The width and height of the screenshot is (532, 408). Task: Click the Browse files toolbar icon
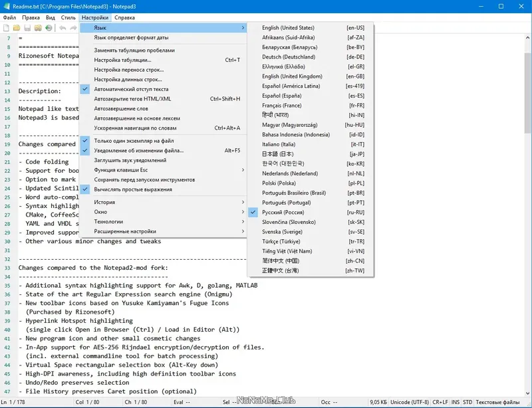[38, 28]
